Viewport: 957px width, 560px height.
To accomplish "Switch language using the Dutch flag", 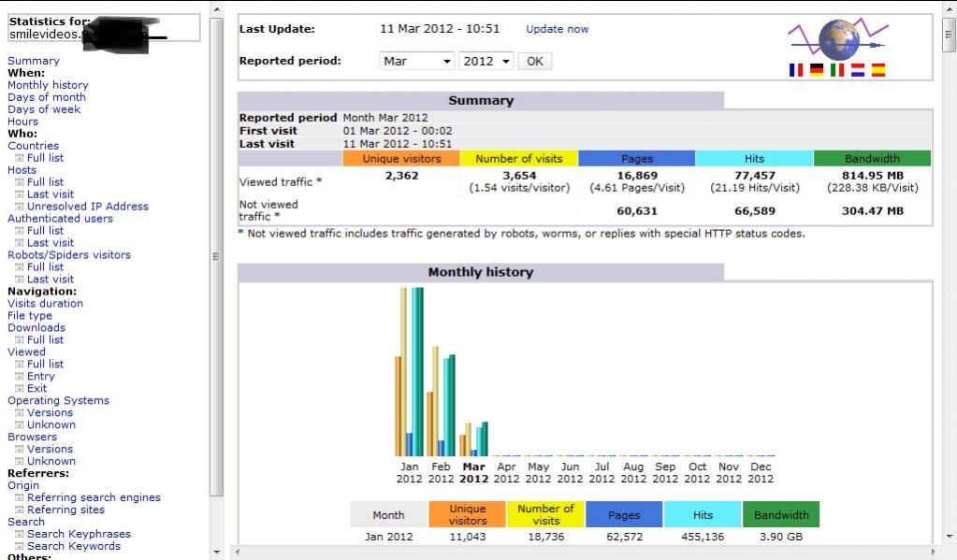I will [858, 70].
